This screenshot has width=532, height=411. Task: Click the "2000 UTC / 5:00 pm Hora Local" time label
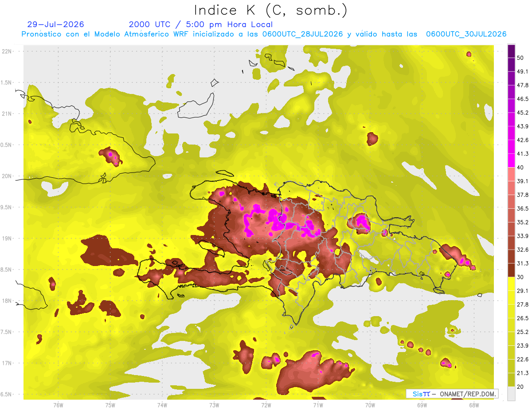click(201, 24)
